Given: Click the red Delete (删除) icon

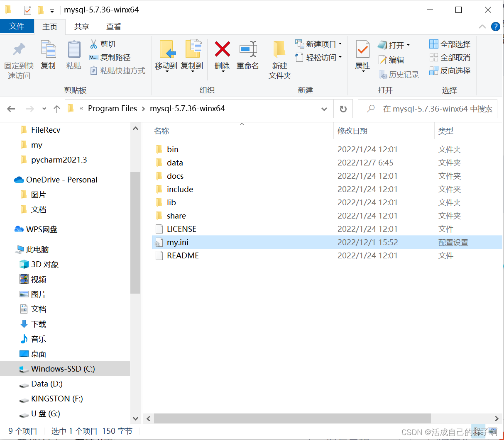Looking at the screenshot, I should [223, 49].
